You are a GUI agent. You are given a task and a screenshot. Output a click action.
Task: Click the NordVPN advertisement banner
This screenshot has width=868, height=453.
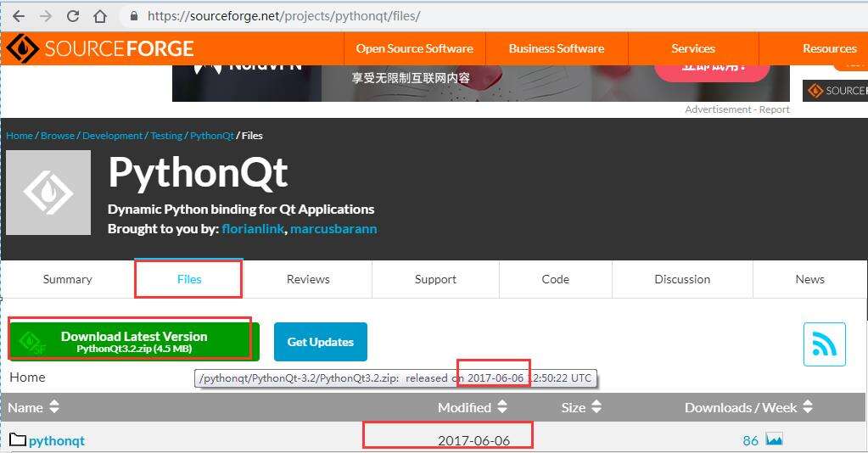(480, 83)
